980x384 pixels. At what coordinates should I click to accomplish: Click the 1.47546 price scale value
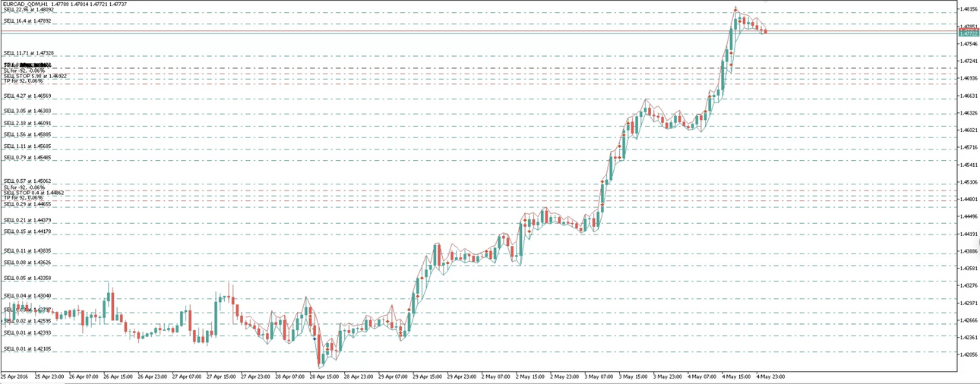point(967,43)
